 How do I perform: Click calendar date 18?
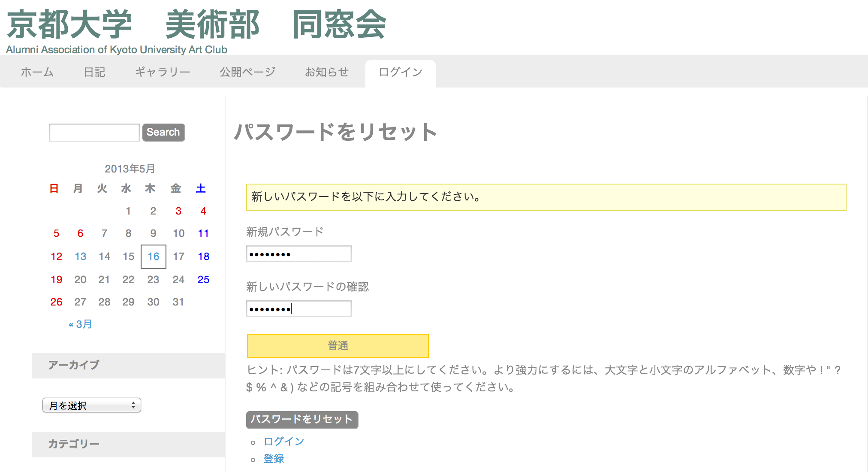203,257
